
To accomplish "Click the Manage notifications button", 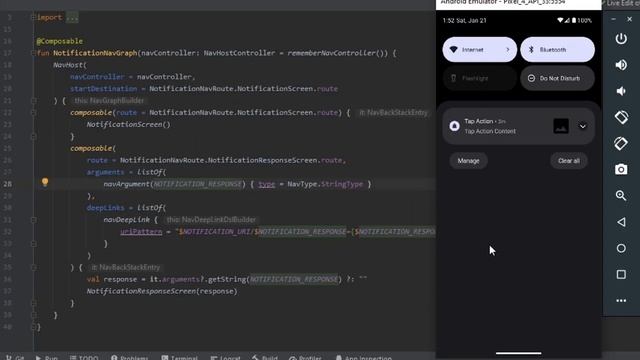I will click(x=468, y=161).
